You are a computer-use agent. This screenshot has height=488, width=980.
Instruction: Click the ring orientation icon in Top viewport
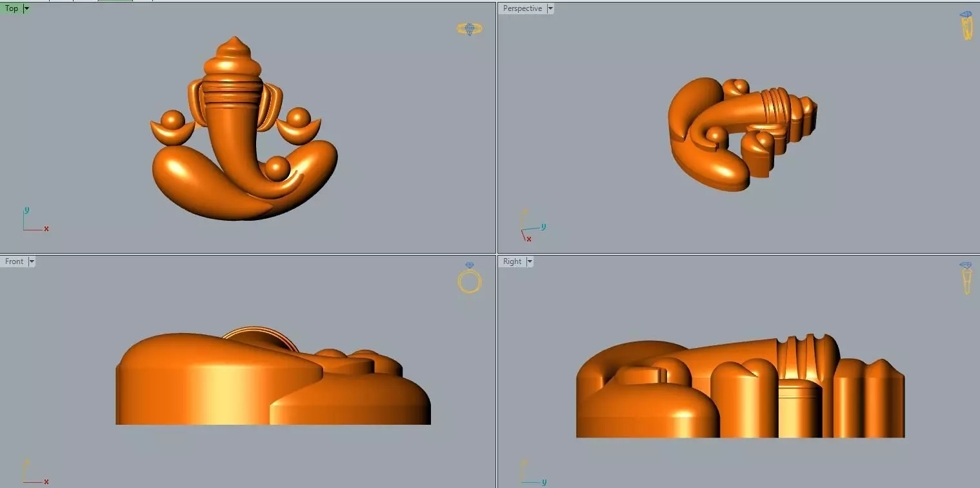click(470, 29)
